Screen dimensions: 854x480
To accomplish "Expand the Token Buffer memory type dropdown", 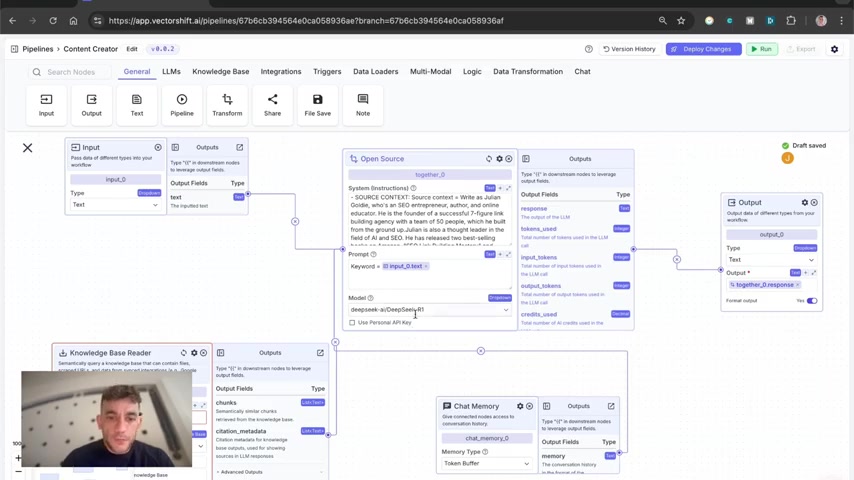I will pyautogui.click(x=486, y=463).
